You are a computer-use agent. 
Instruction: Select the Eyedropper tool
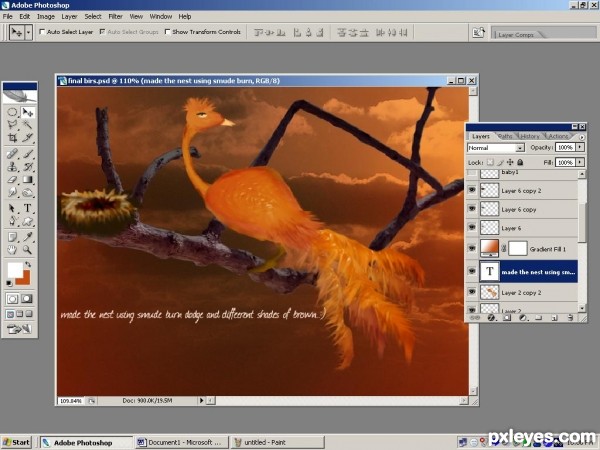pos(28,237)
